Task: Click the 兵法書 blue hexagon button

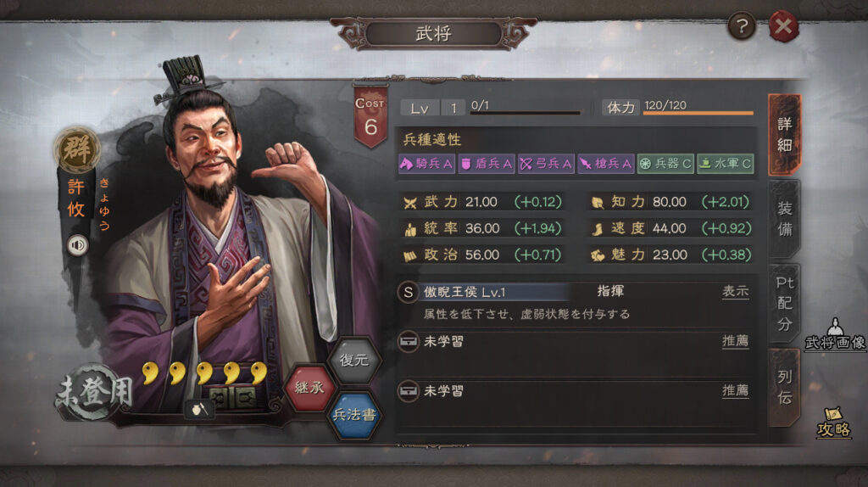Action: (x=354, y=414)
